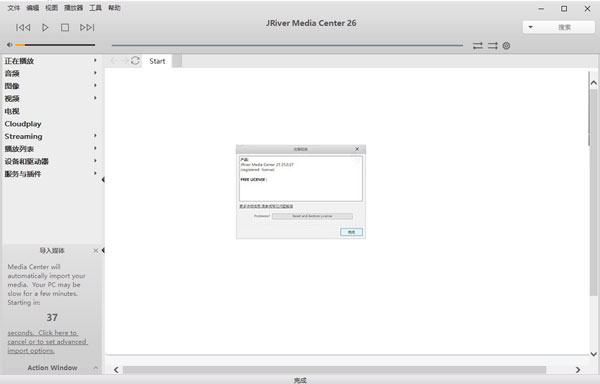Go back with the left arrow

click(x=114, y=60)
